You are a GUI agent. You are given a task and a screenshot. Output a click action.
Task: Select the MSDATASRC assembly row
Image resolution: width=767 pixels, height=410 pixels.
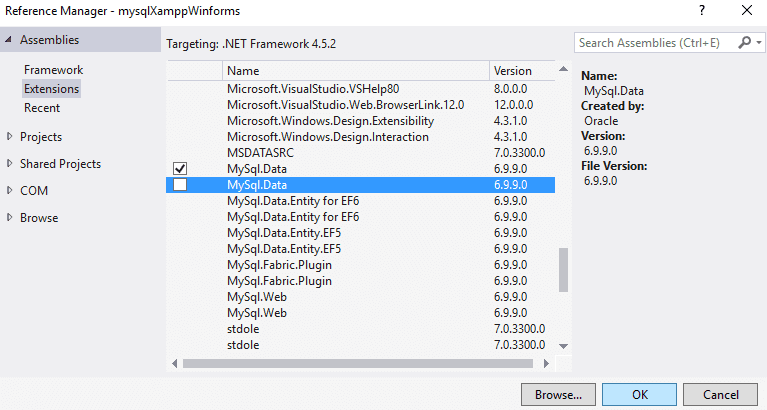(361, 153)
